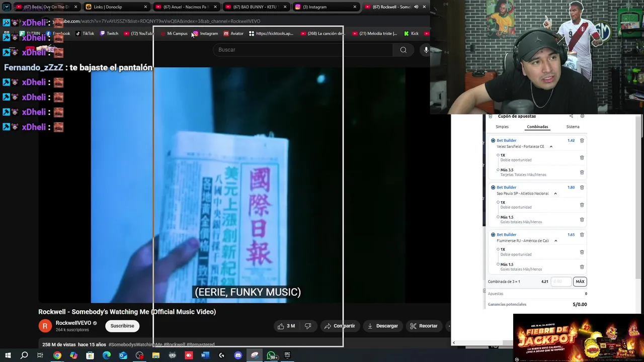Collapse the Fluminense RJ - América de Cali bet
The height and width of the screenshot is (362, 644).
click(556, 241)
